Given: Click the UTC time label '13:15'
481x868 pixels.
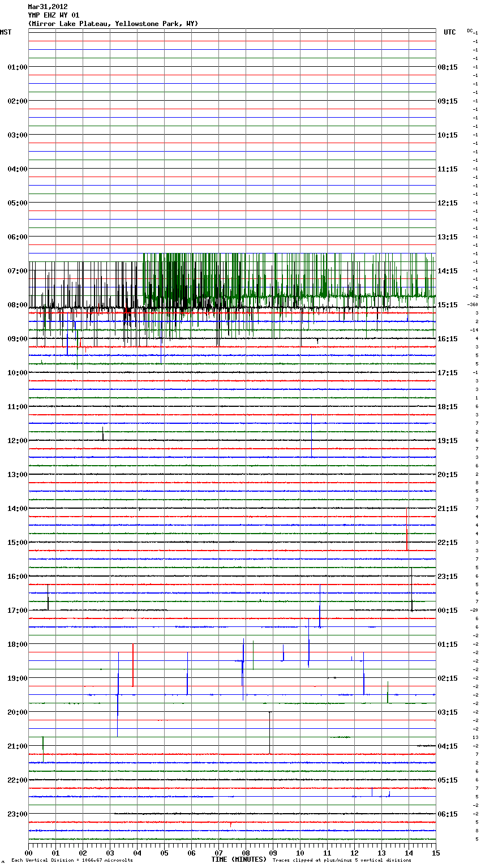Looking at the screenshot, I should 448,237.
